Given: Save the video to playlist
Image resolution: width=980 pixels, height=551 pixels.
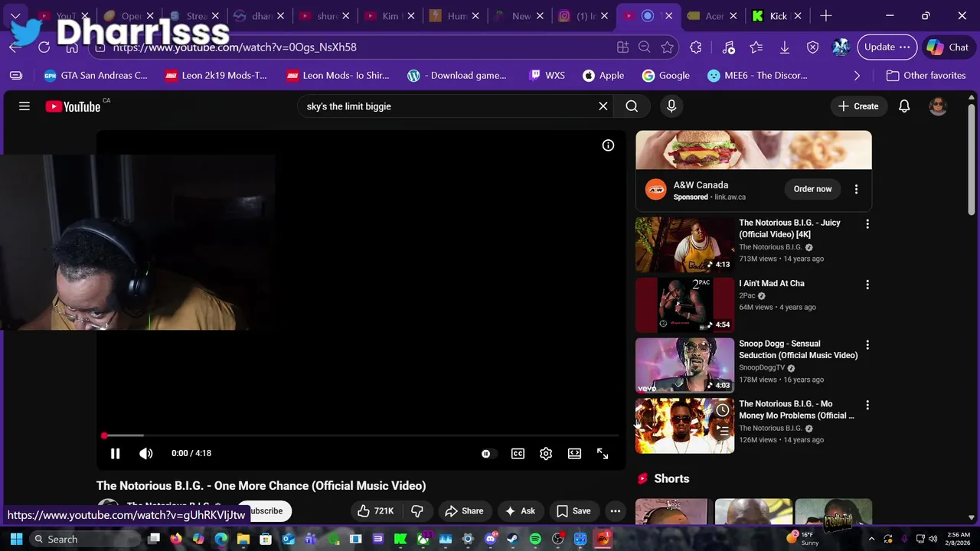Looking at the screenshot, I should [573, 510].
